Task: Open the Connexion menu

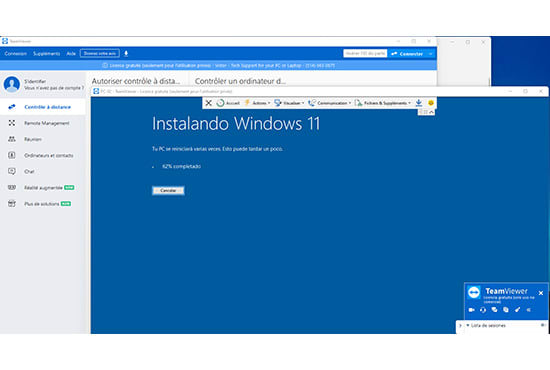Action: (15, 54)
